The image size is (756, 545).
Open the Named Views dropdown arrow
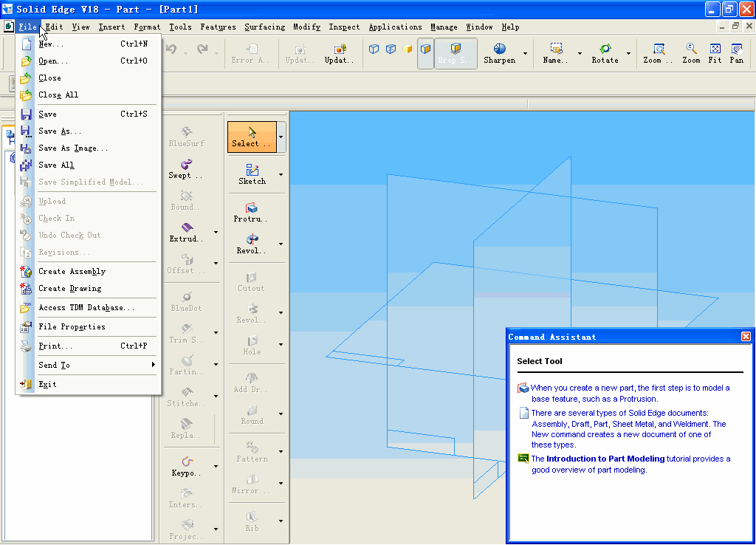pos(580,53)
